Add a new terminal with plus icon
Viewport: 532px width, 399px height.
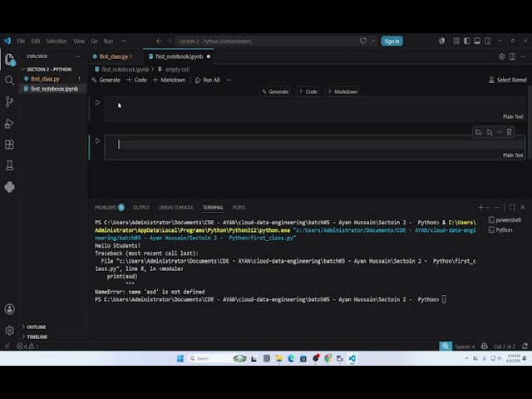pos(480,207)
